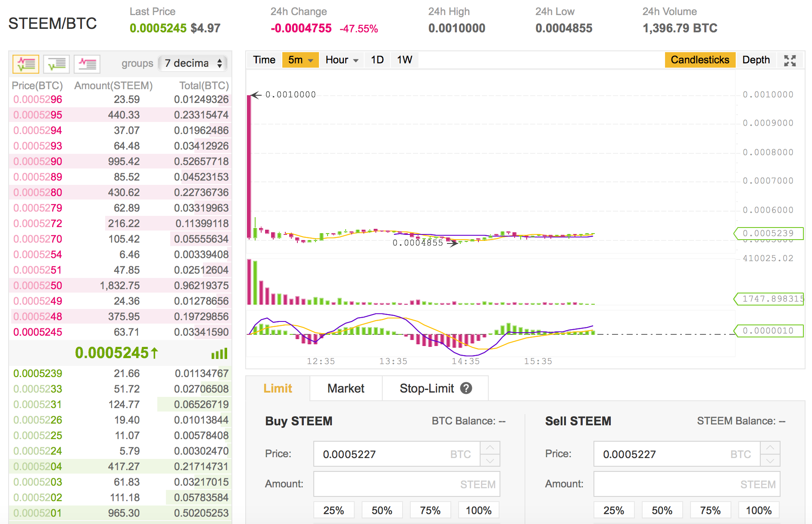Select sell order at price 0.0005280

120,193
